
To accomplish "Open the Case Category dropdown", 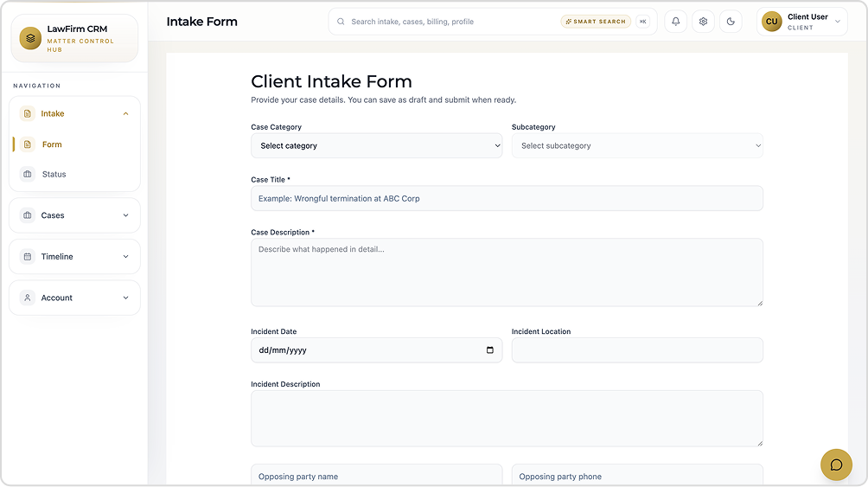I will 376,145.
